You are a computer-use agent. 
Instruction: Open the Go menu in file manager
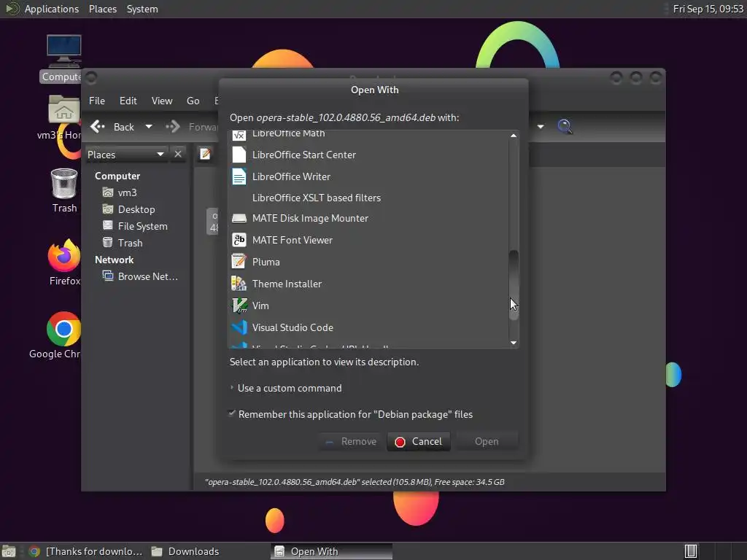(x=193, y=101)
